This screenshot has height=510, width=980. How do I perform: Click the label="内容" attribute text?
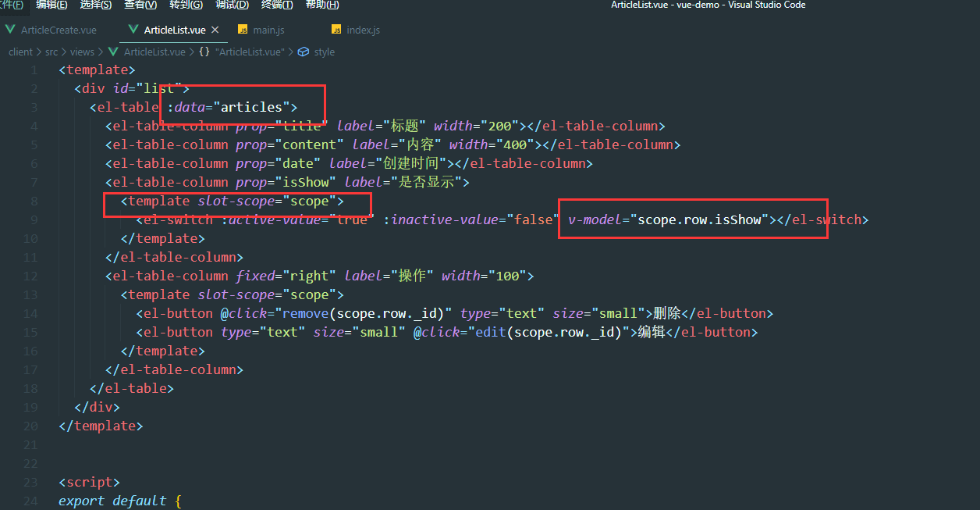pos(396,144)
